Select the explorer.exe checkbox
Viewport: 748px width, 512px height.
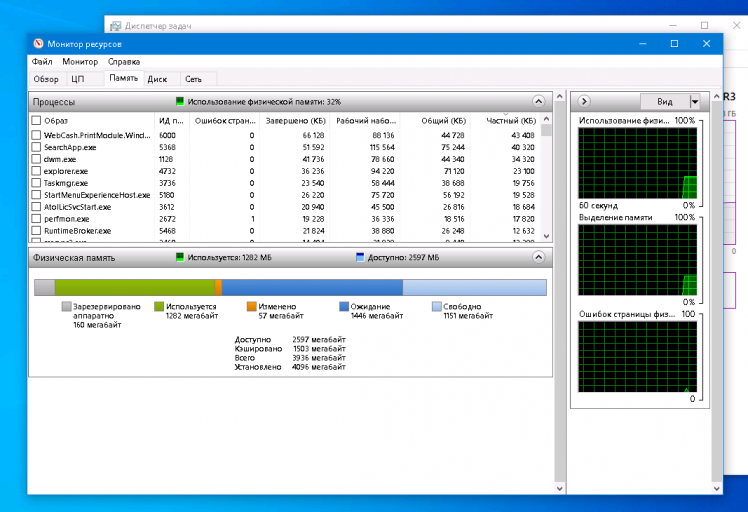pos(36,171)
